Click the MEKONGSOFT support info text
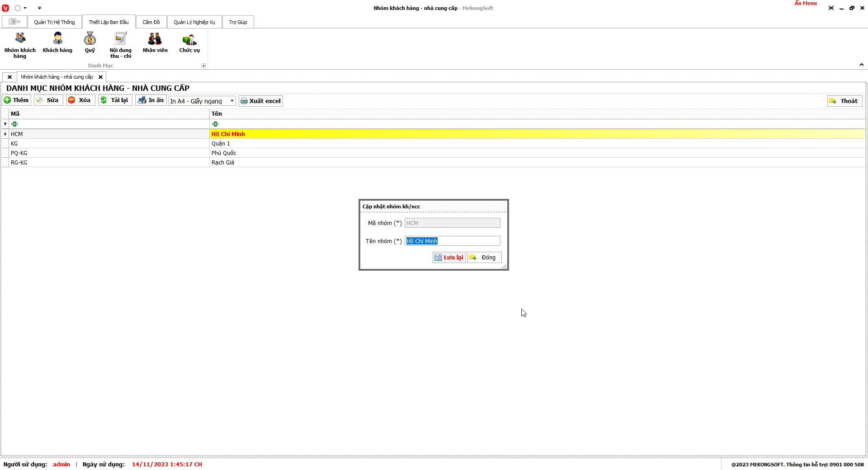Screen dimensions: 868x470 [797, 465]
